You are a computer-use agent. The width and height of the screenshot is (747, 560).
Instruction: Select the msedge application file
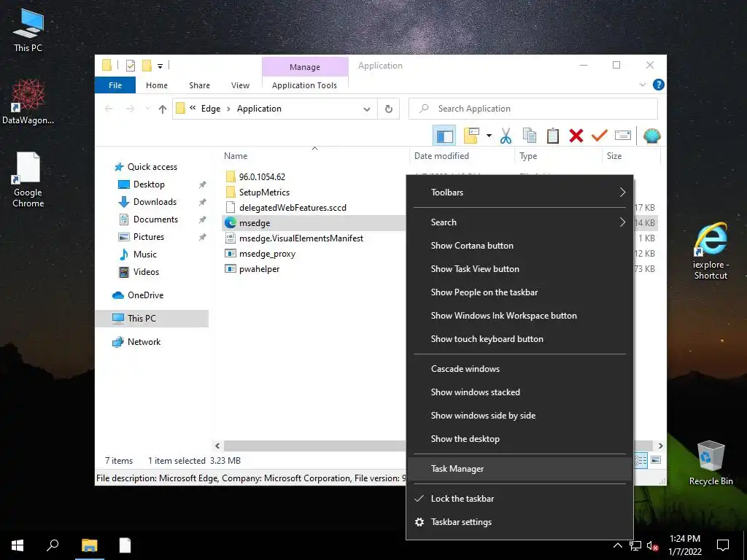coord(255,223)
